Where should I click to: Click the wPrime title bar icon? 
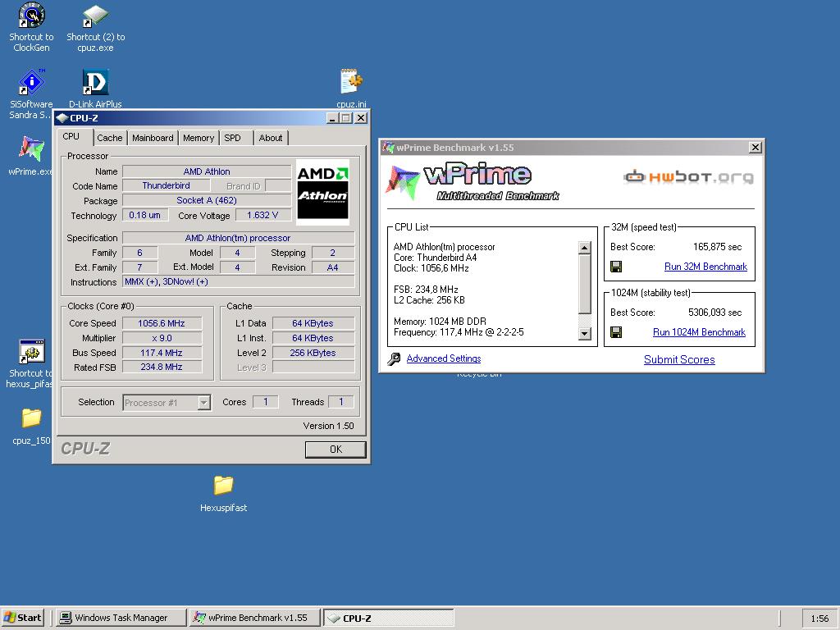tap(388, 148)
